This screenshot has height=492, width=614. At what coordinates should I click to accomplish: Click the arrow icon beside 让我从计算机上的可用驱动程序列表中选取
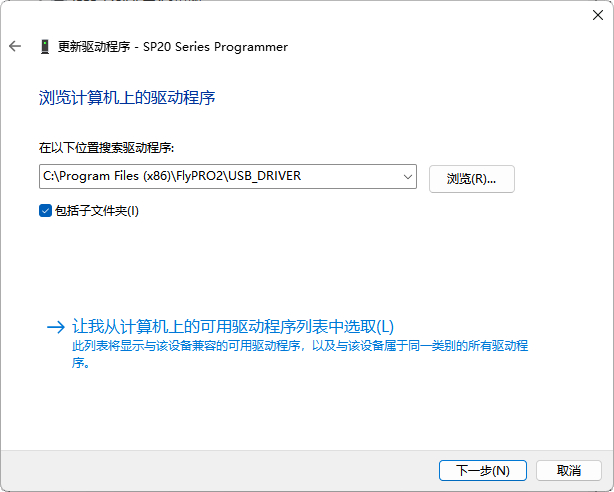click(x=55, y=327)
